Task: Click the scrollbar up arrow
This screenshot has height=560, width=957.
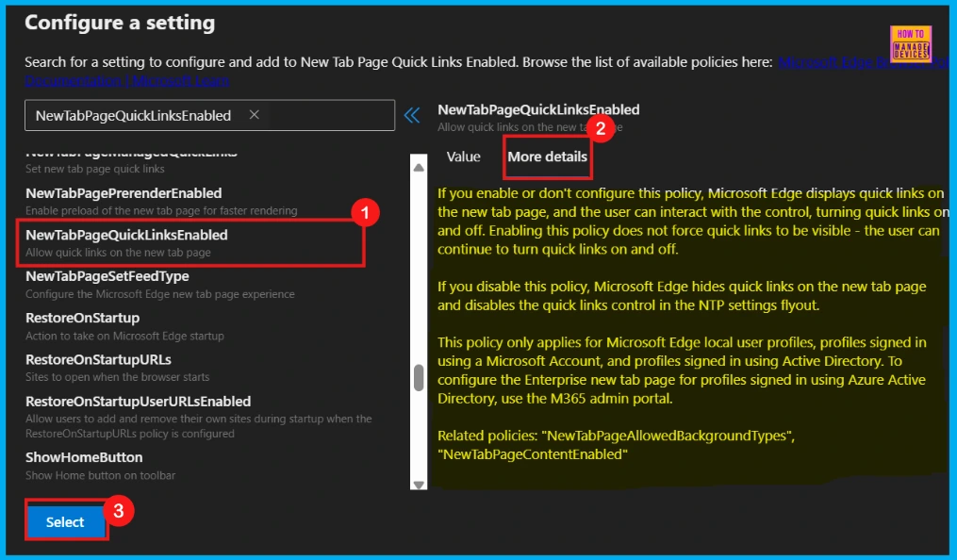Action: tap(419, 167)
